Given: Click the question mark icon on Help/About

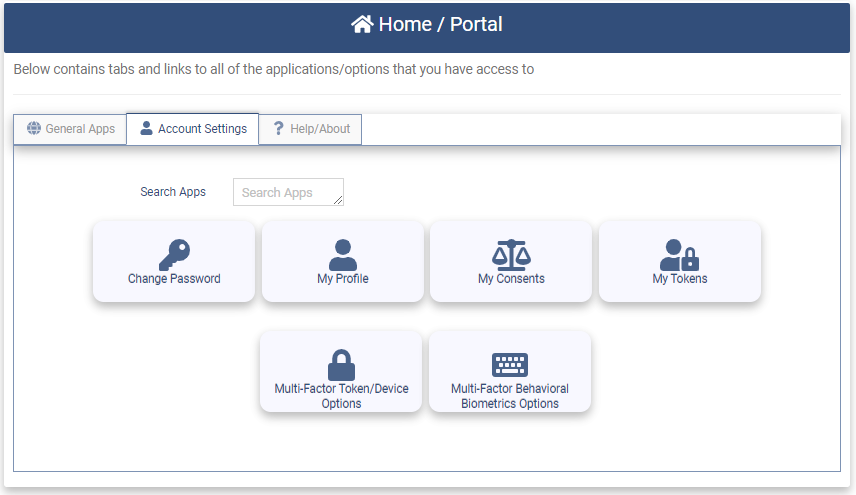Looking at the screenshot, I should click(x=279, y=129).
